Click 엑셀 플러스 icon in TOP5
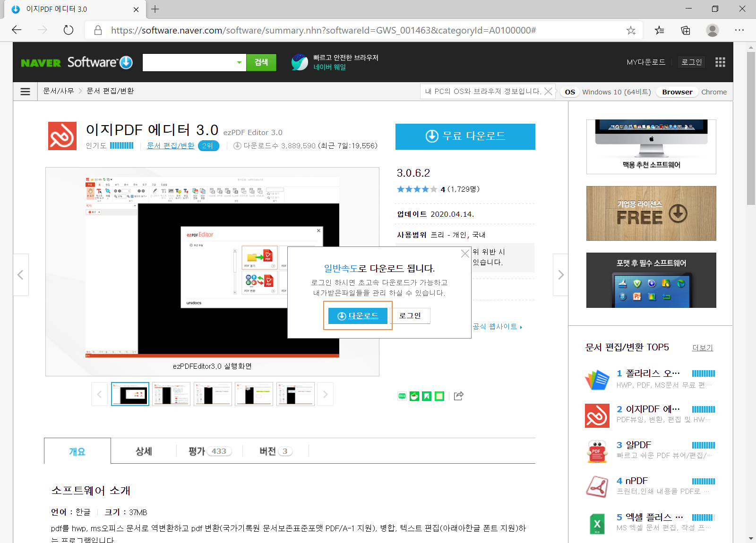756x543 pixels. 597,523
